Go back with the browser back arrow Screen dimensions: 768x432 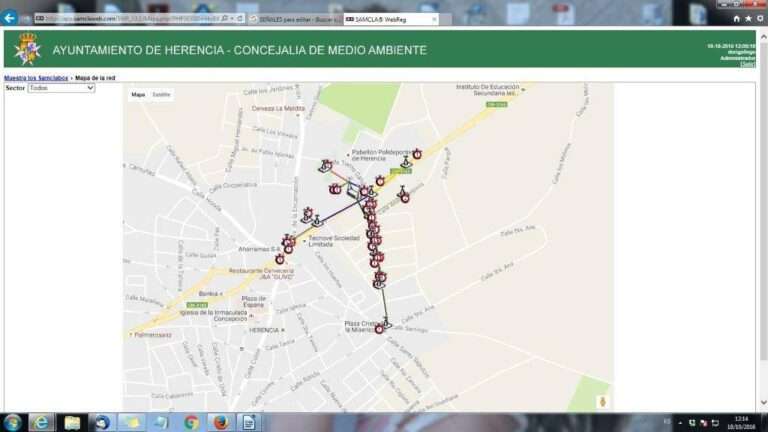(x=9, y=18)
